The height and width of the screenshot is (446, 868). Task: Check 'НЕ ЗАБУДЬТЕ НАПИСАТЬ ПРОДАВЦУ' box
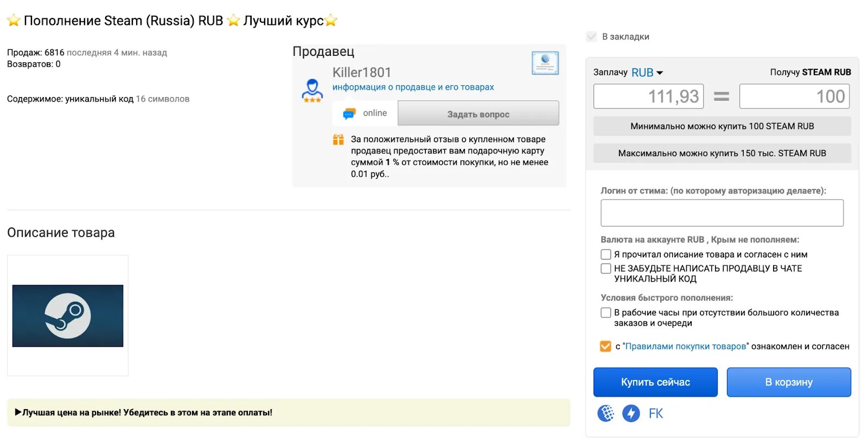point(606,268)
